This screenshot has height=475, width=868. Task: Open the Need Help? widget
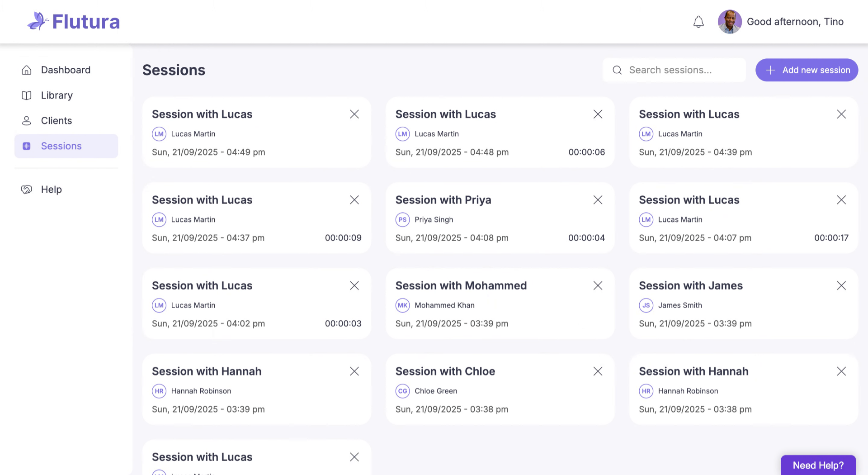point(818,465)
